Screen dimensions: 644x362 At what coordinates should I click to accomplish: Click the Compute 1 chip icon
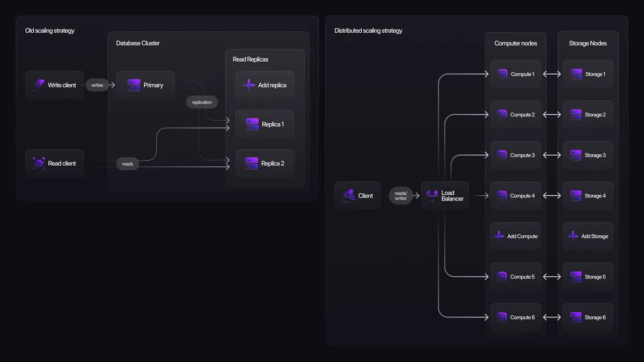(502, 73)
